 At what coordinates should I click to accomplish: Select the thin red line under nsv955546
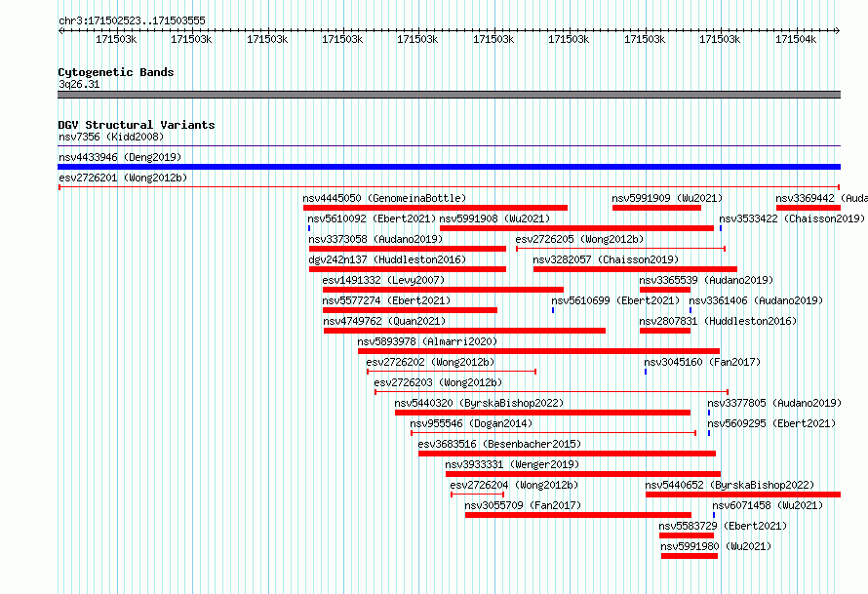(553, 433)
